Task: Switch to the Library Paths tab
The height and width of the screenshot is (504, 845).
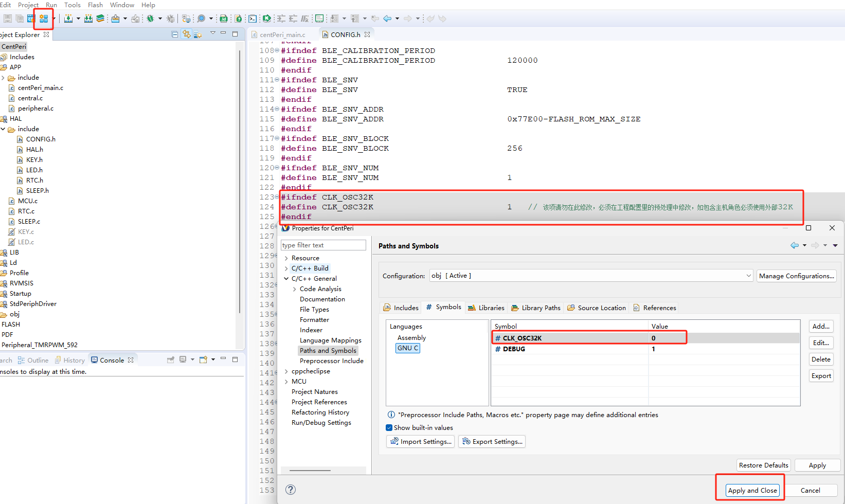Action: [x=536, y=308]
